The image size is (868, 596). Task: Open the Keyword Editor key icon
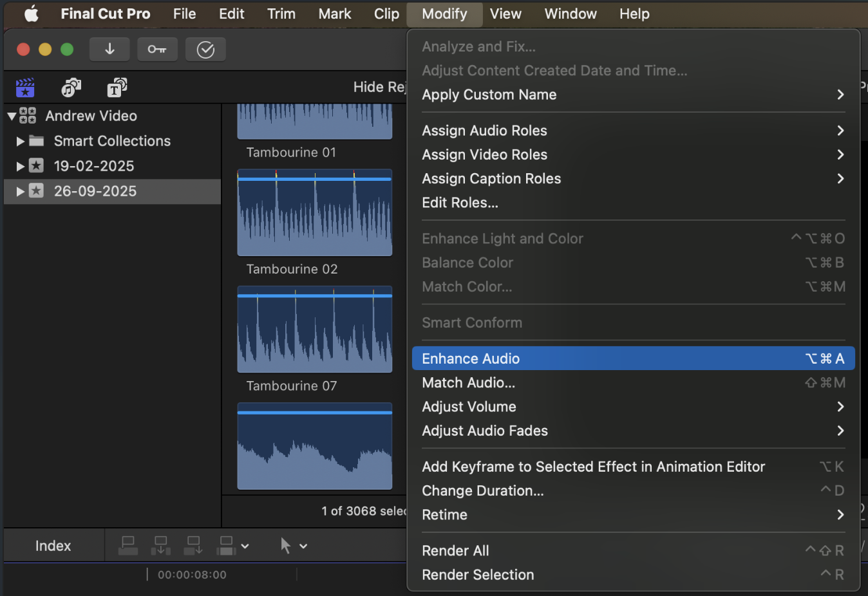point(157,49)
